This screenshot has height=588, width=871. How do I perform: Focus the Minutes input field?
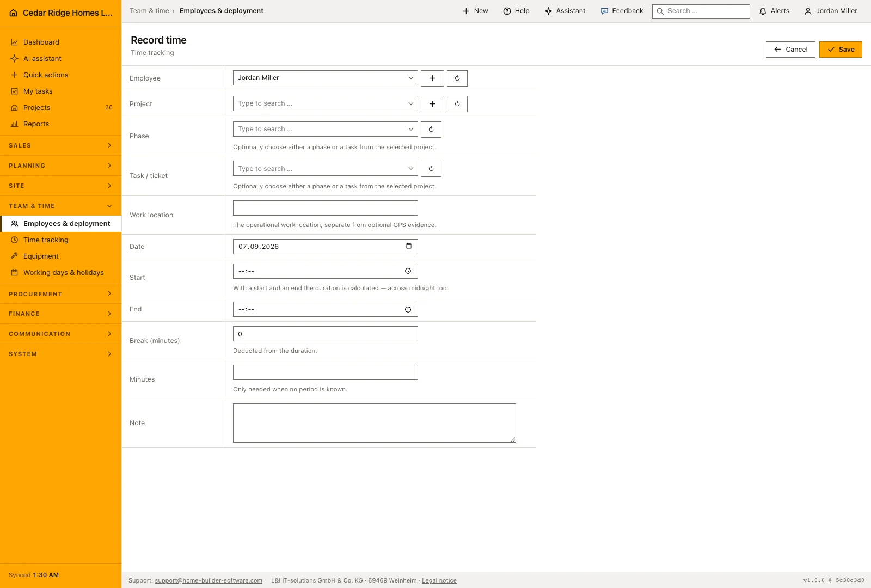point(326,372)
